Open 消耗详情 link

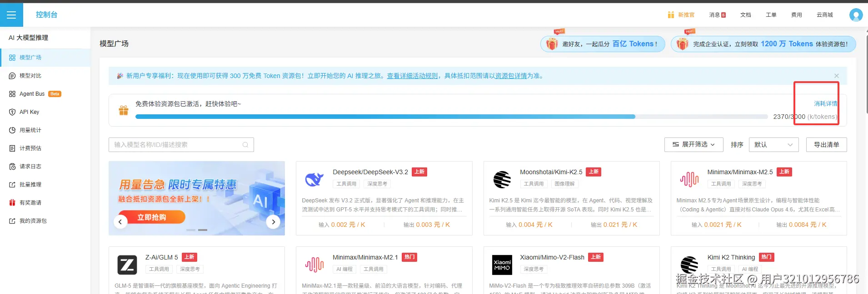pyautogui.click(x=826, y=103)
